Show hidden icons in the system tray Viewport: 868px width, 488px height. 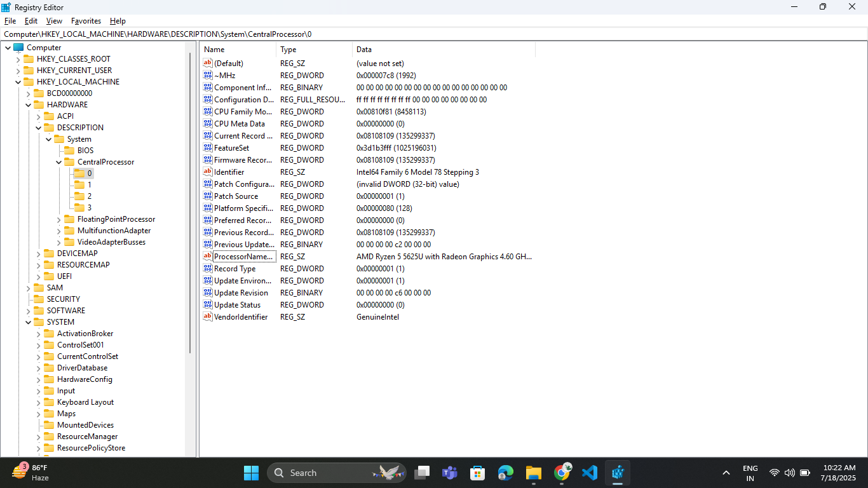726,473
